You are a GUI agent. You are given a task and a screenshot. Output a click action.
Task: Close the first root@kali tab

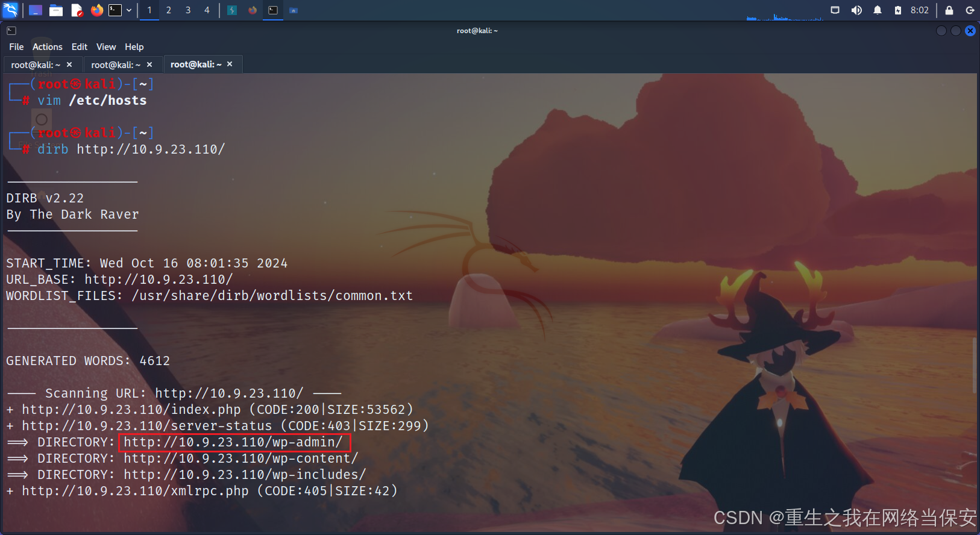(69, 64)
